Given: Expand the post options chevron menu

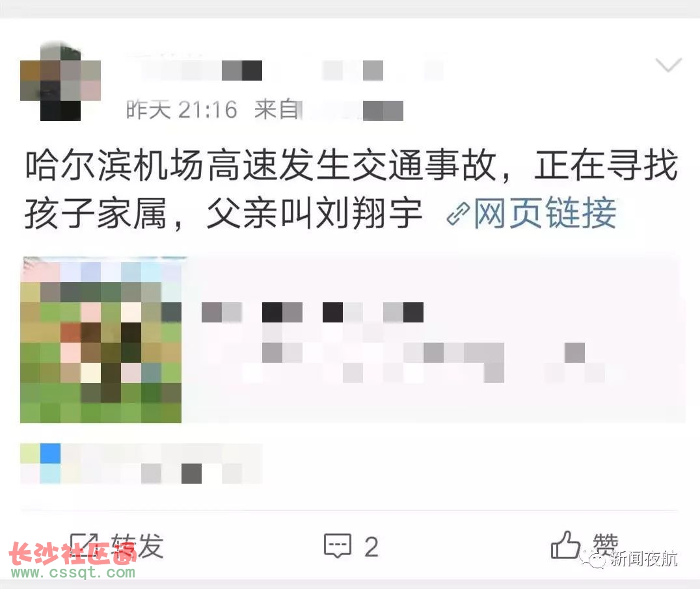Looking at the screenshot, I should (x=668, y=65).
